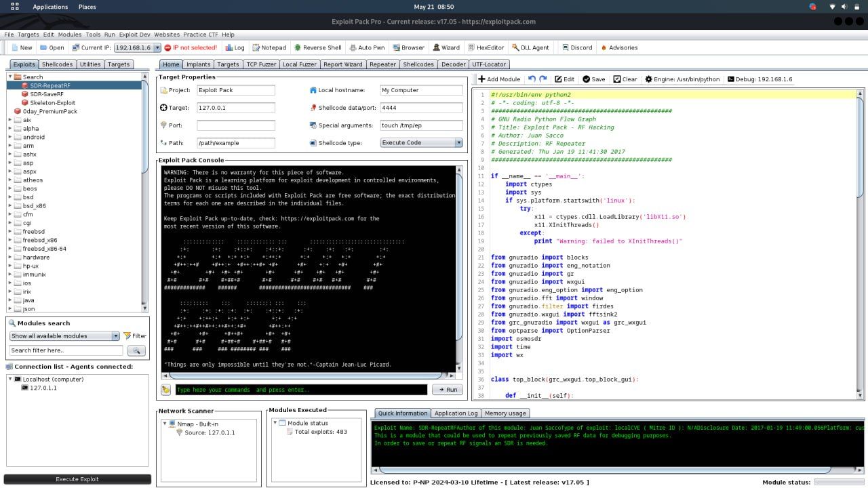Open the HexEditor tool

point(486,47)
